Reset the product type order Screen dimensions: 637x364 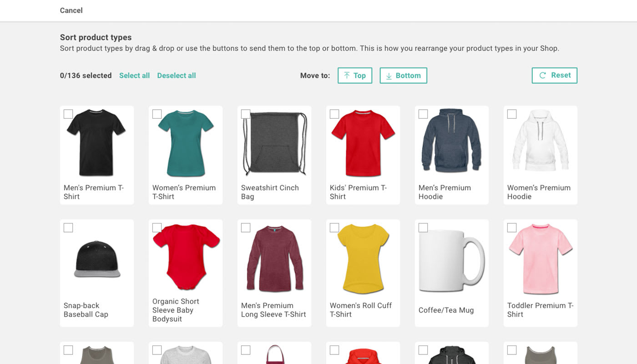point(554,76)
